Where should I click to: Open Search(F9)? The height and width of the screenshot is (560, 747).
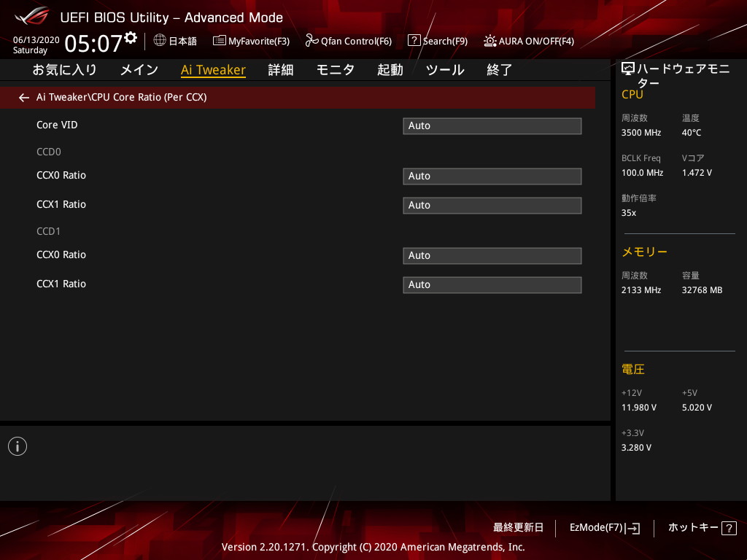click(438, 41)
